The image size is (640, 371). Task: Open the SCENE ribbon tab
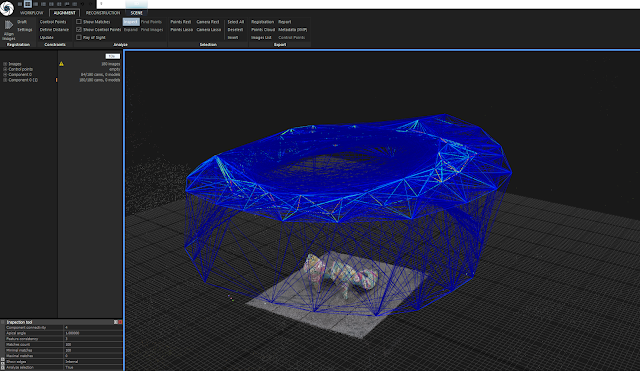point(136,13)
